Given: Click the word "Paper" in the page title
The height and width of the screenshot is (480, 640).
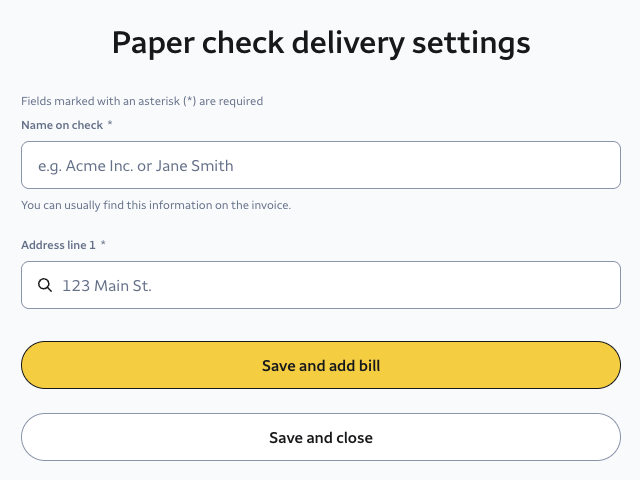Looking at the screenshot, I should (x=150, y=43).
